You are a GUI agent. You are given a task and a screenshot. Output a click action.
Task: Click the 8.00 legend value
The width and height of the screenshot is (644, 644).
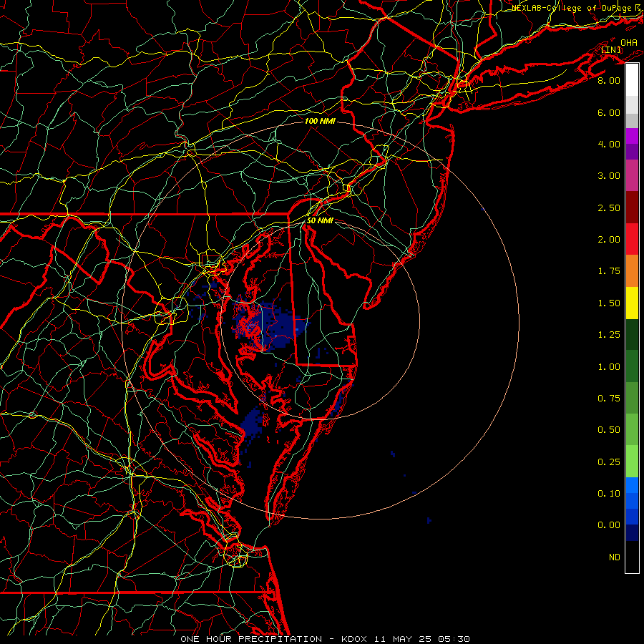(x=609, y=80)
